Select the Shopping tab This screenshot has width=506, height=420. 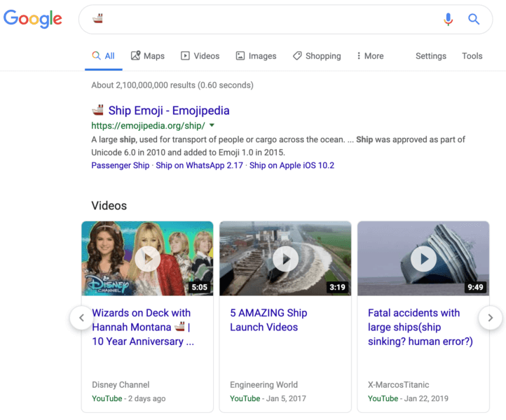point(317,56)
